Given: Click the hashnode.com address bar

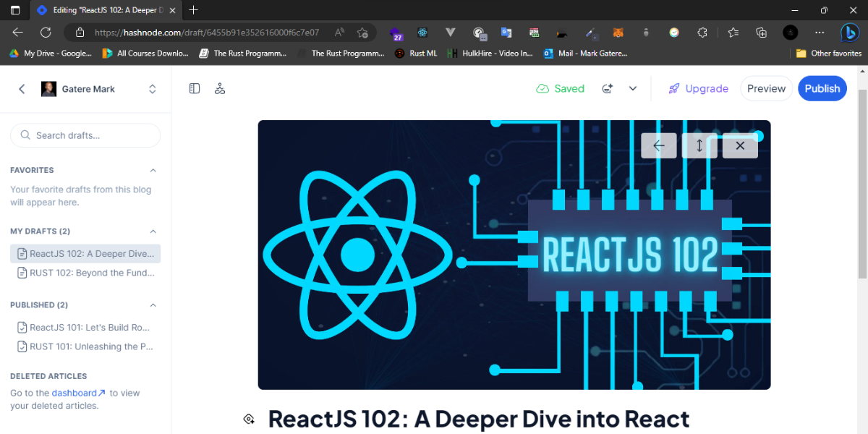Looking at the screenshot, I should (x=207, y=33).
